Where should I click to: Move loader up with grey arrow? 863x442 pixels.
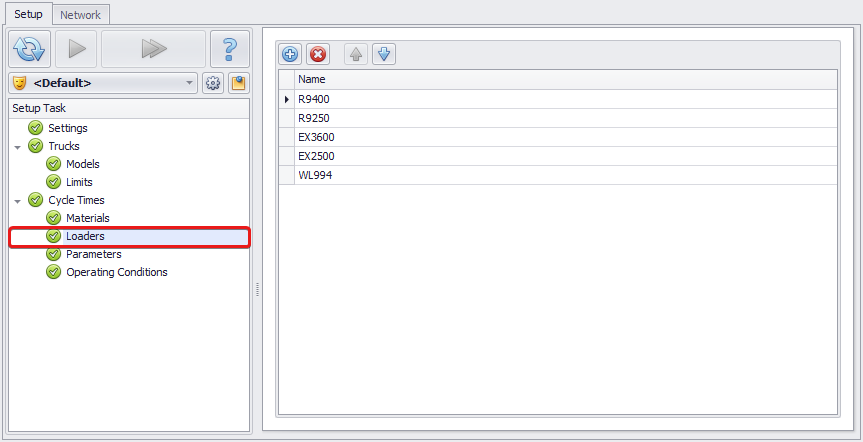pyautogui.click(x=356, y=54)
